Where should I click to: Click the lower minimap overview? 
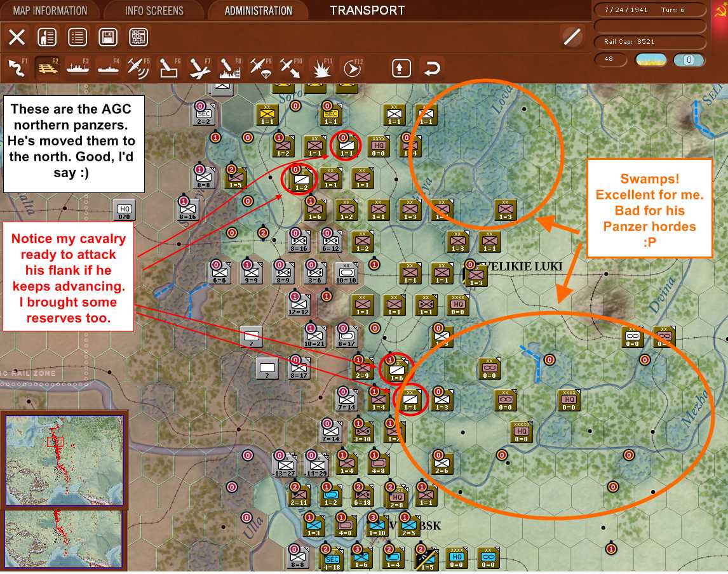coord(64,539)
